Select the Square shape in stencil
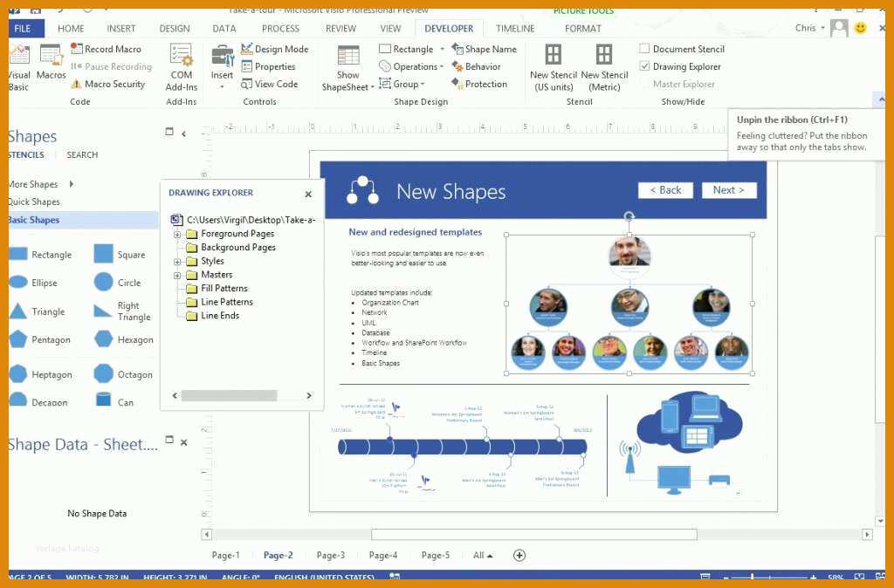The height and width of the screenshot is (588, 894). click(x=120, y=254)
